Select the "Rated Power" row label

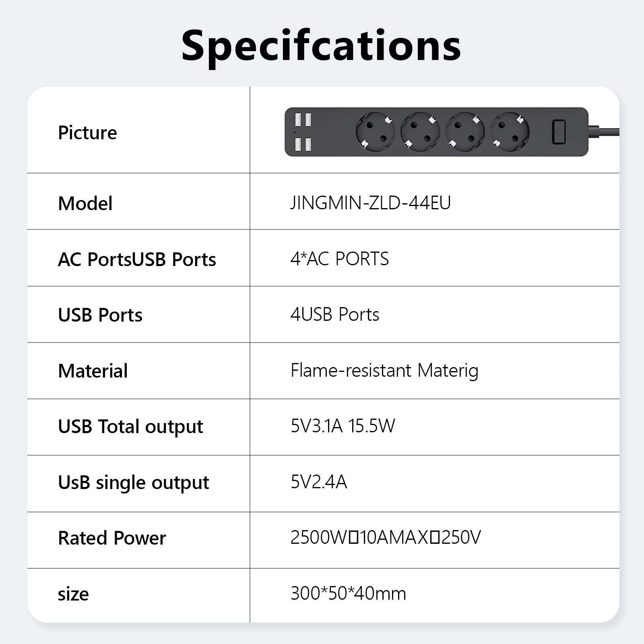pos(112,538)
